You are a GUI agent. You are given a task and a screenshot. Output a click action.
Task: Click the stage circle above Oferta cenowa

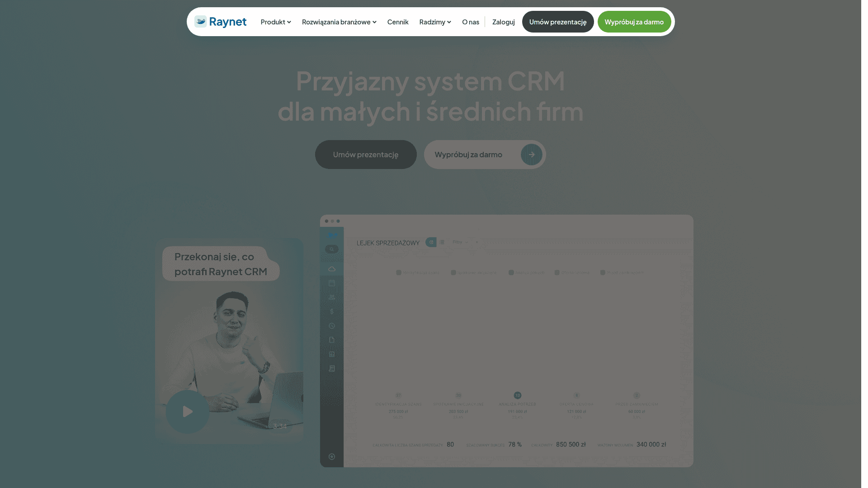click(576, 395)
